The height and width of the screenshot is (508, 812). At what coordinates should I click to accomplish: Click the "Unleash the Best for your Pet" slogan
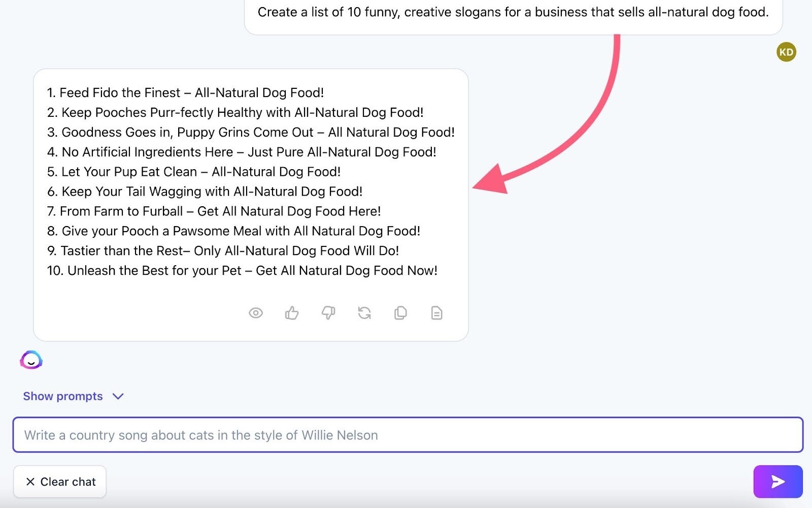click(x=242, y=270)
